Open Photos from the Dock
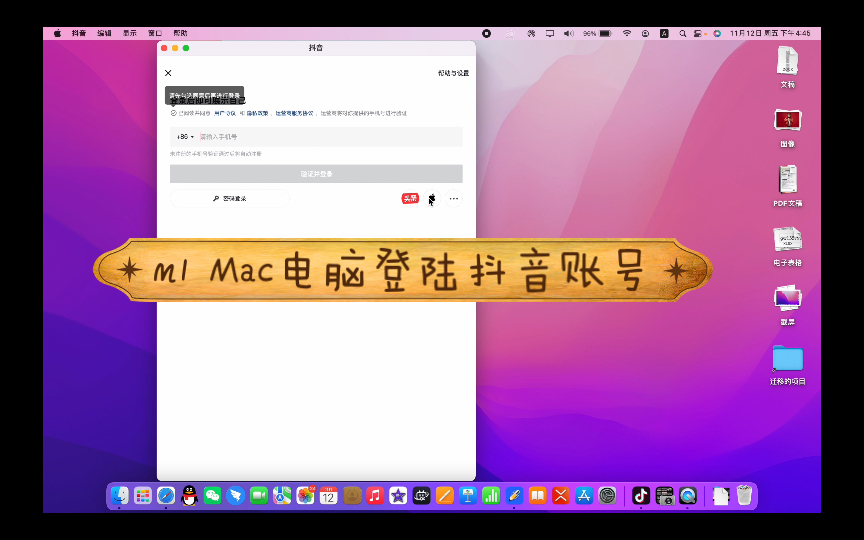The image size is (864, 540). [x=305, y=496]
